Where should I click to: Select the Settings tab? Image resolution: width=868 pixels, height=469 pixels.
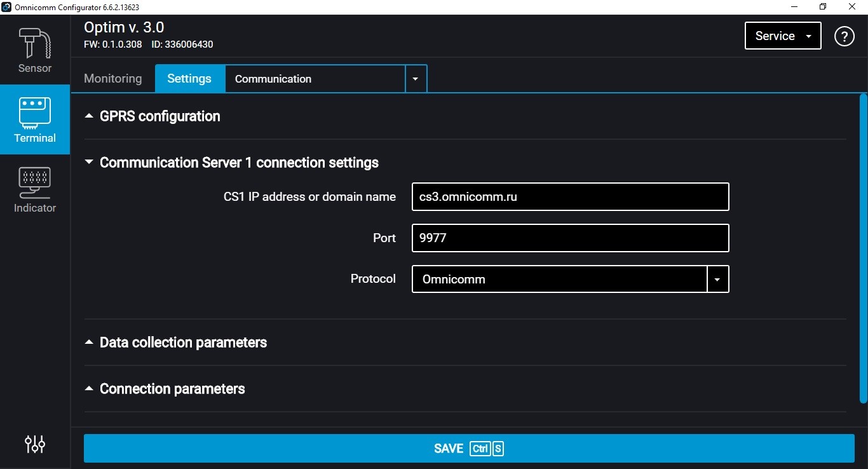(189, 78)
